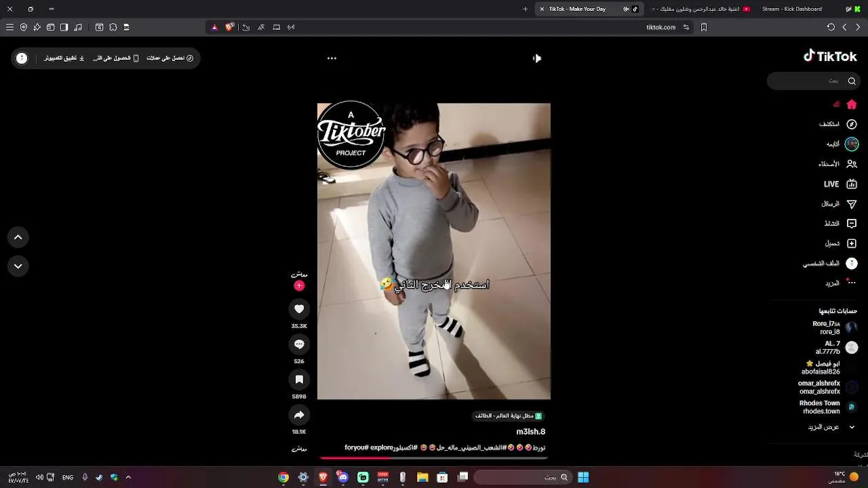Go to next video with down arrow
Viewport: 868px width, 488px height.
[x=18, y=266]
